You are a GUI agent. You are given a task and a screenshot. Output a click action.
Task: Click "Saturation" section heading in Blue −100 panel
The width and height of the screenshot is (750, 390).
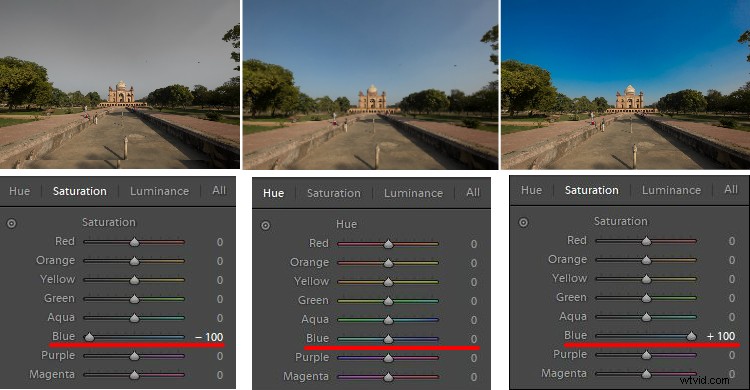coord(109,222)
